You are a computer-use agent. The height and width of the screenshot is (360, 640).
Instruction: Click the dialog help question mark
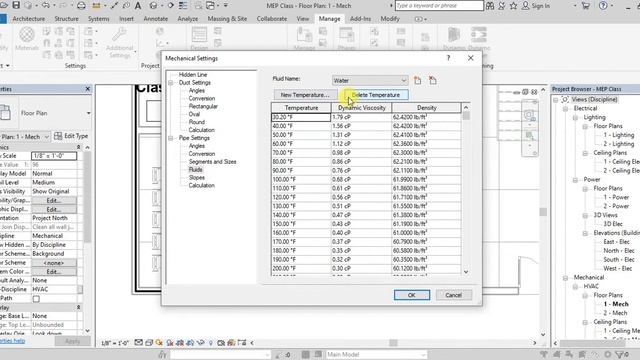pyautogui.click(x=448, y=58)
